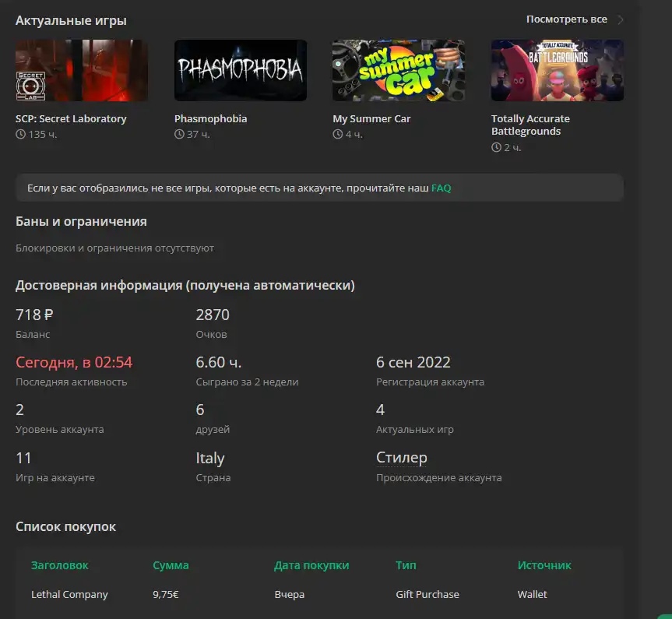Click the chevron next to "Посмотреть все"
This screenshot has width=672, height=619.
pos(620,19)
